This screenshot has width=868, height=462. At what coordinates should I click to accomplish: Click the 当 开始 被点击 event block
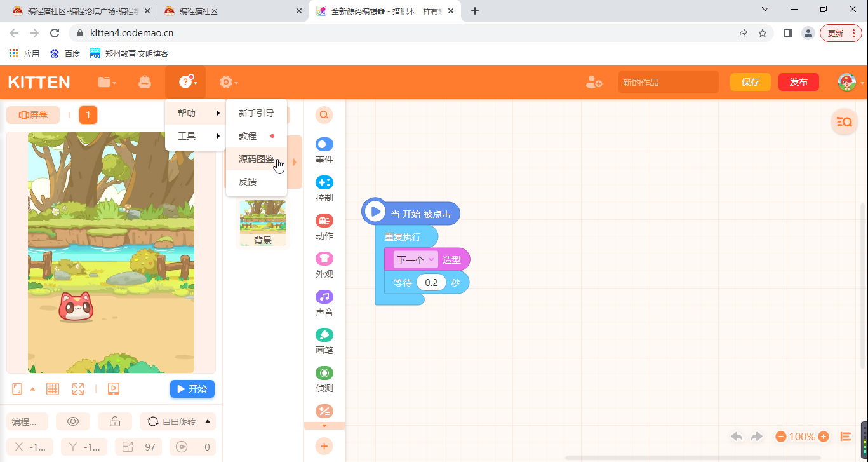(x=411, y=212)
